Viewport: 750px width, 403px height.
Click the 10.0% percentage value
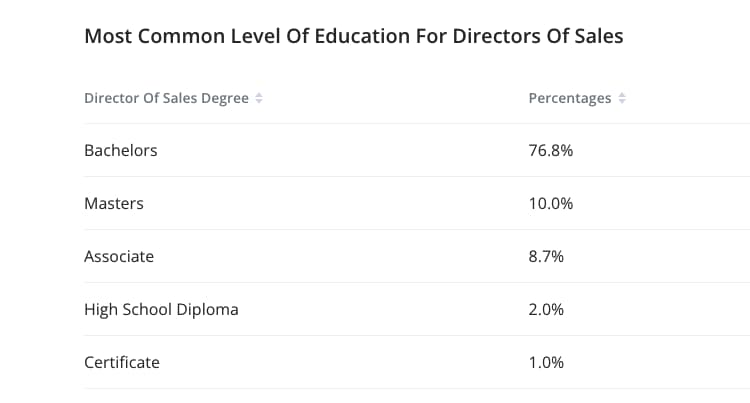(550, 203)
